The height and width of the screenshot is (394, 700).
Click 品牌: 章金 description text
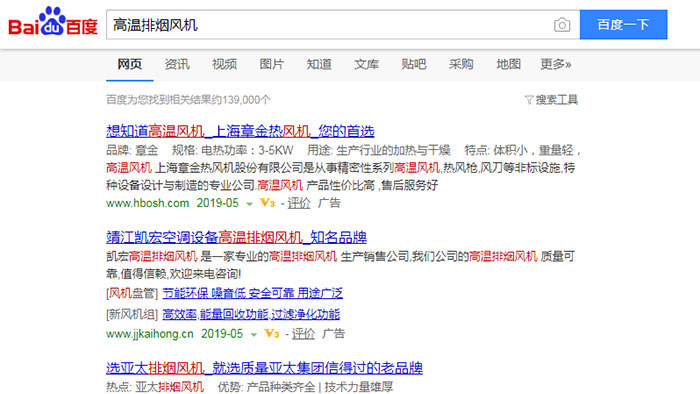coord(132,150)
